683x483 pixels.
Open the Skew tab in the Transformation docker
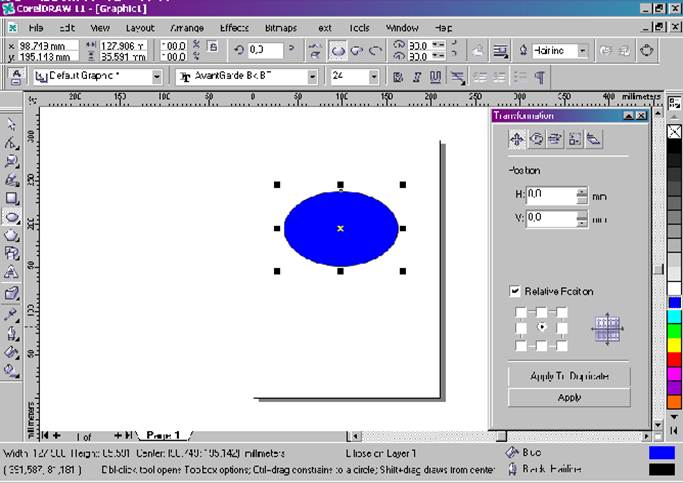[594, 139]
